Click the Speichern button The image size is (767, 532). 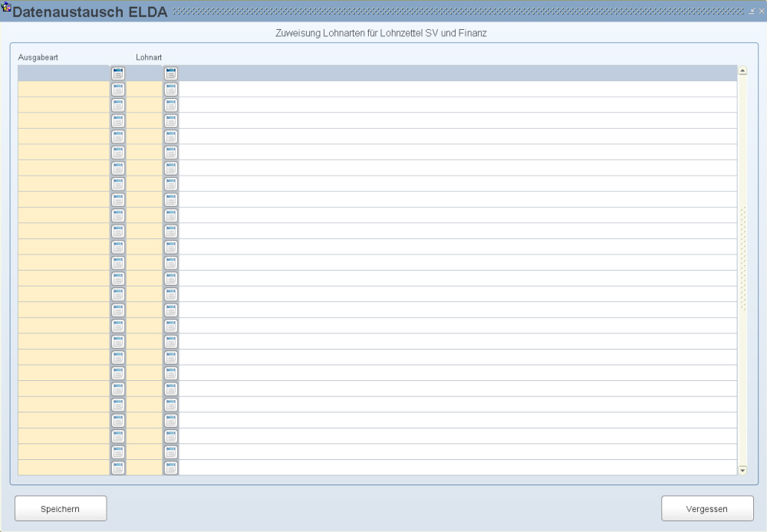61,508
